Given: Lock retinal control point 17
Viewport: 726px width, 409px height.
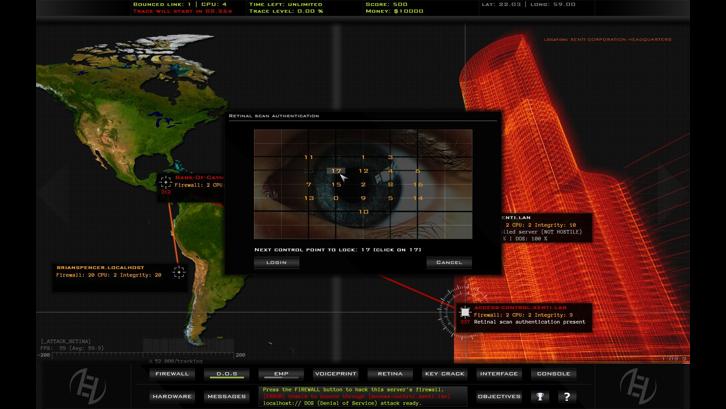Looking at the screenshot, I should [x=336, y=171].
